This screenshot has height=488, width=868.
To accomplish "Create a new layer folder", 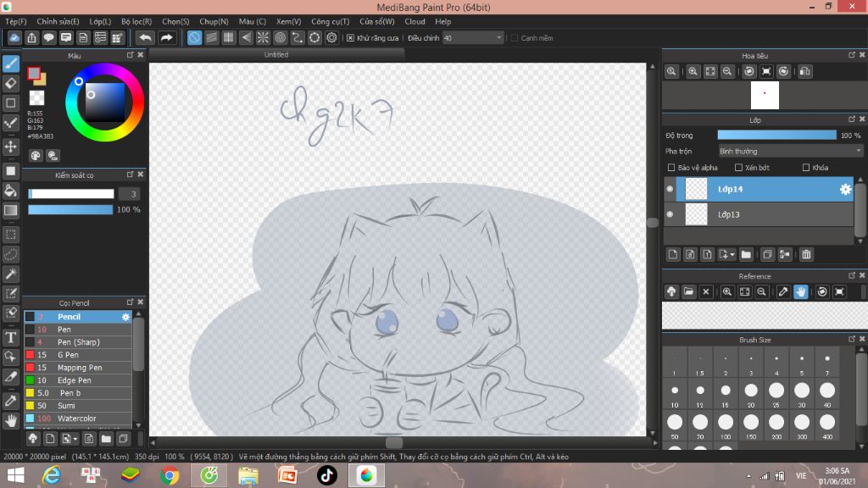I will coord(746,254).
